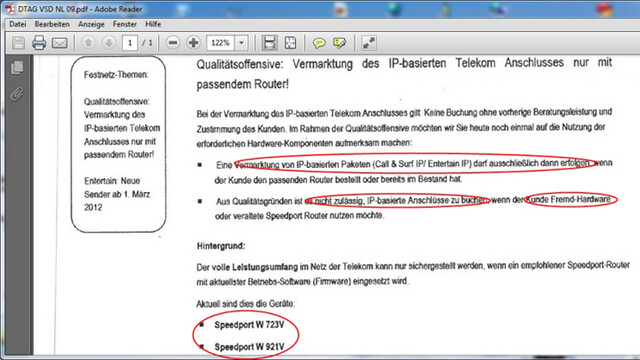This screenshot has height=360, width=640.
Task: Click the zoom out minus button
Action: (x=173, y=43)
